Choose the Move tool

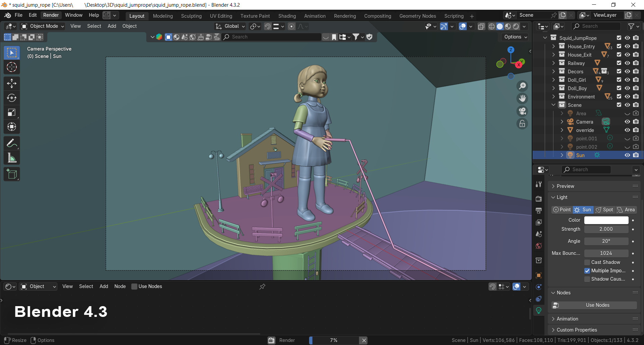pos(12,83)
